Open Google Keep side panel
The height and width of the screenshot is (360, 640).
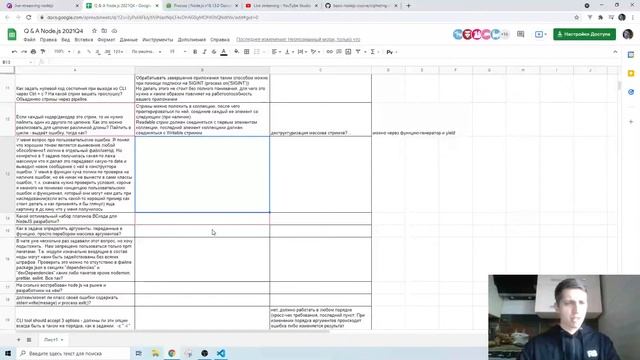(x=631, y=73)
